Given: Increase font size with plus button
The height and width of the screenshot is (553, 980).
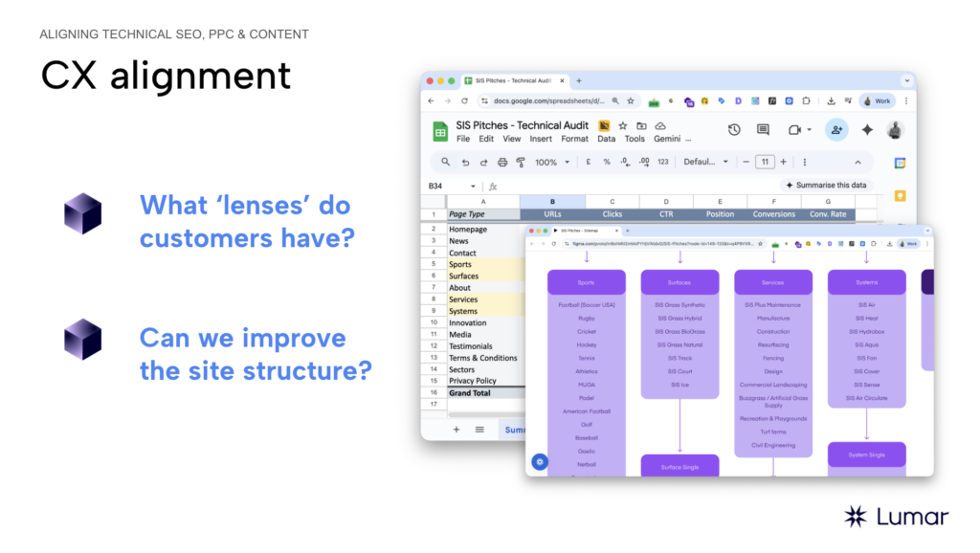Looking at the screenshot, I should [783, 162].
